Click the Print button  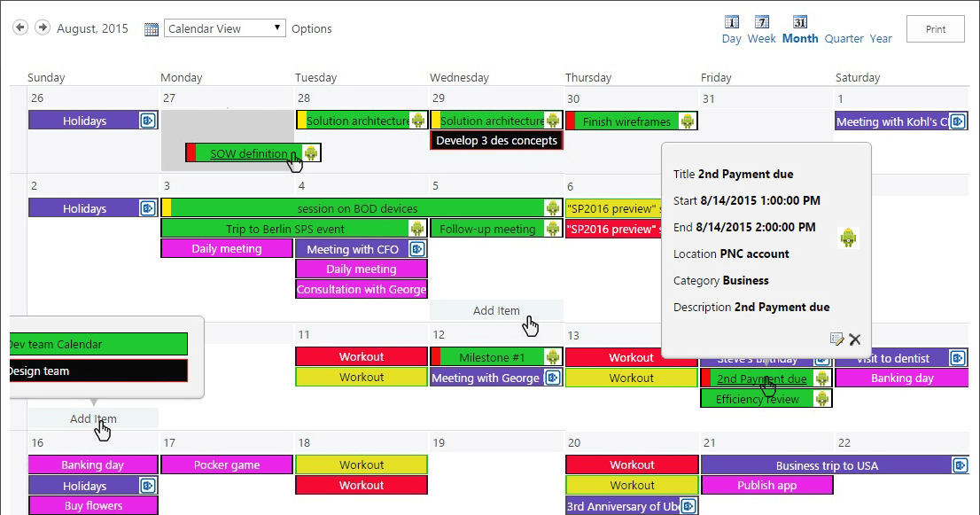click(x=935, y=28)
